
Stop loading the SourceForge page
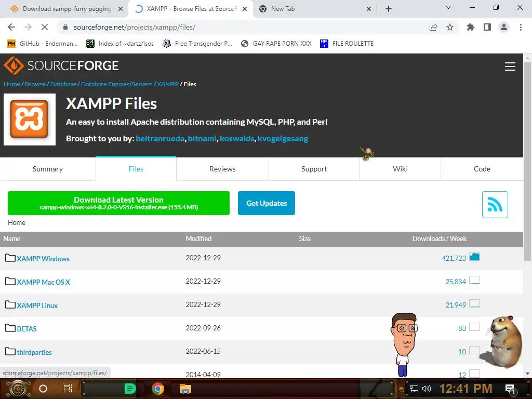[x=45, y=27]
